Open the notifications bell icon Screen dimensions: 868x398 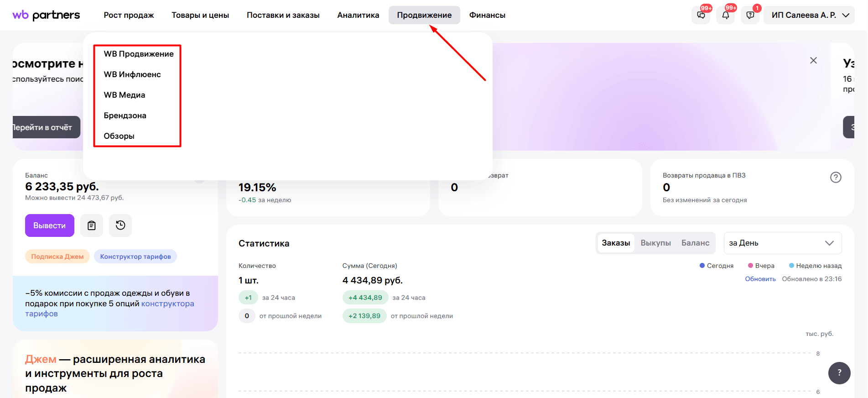pos(726,15)
